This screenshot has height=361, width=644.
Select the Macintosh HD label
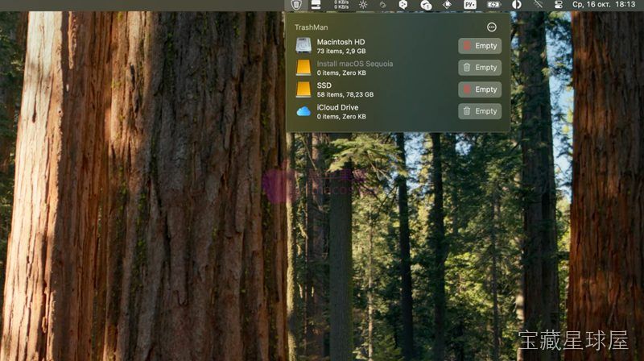click(x=341, y=42)
